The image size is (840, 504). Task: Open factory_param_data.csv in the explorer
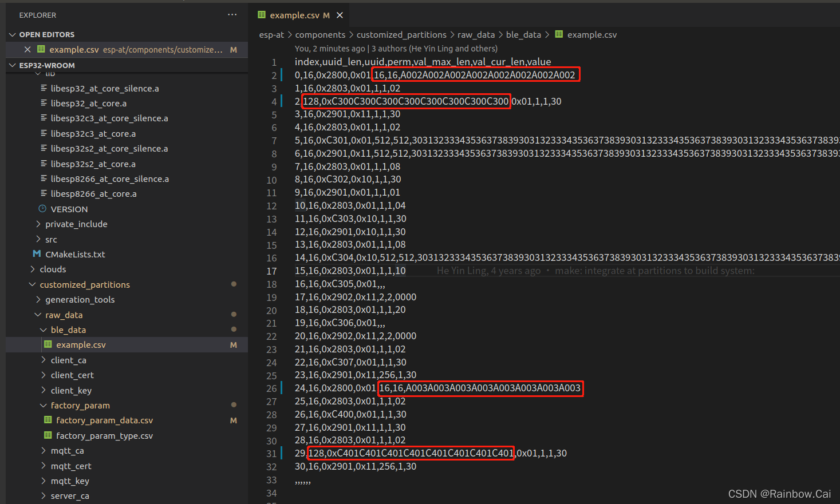coord(104,420)
